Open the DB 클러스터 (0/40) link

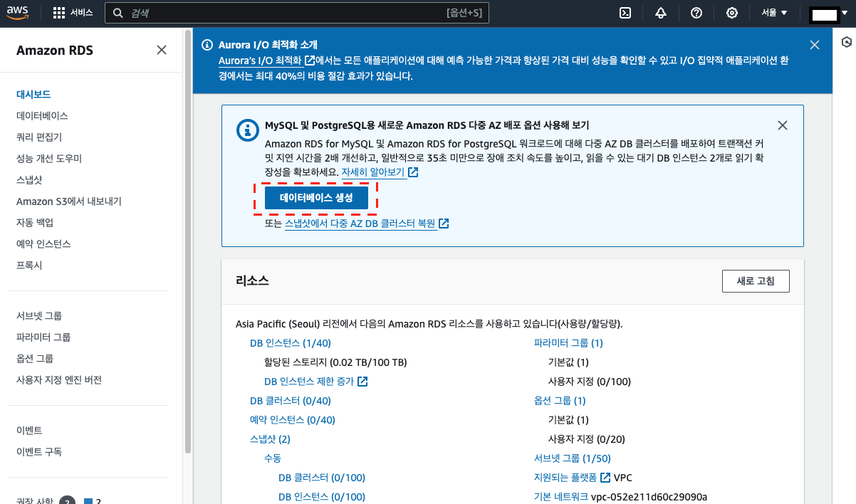[x=291, y=401]
